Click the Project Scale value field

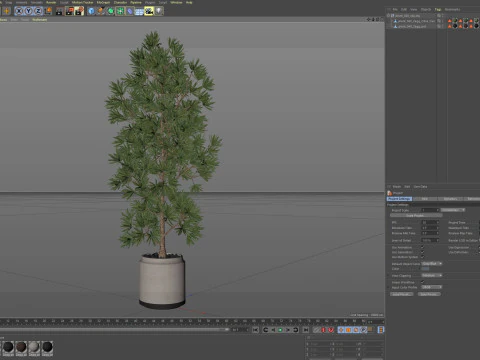pyautogui.click(x=429, y=210)
